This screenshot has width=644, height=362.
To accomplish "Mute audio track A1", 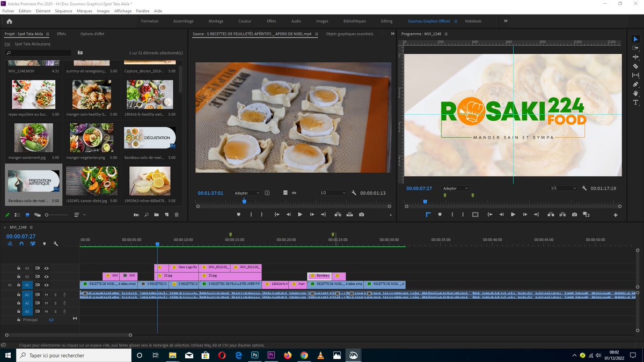I will pos(47,294).
